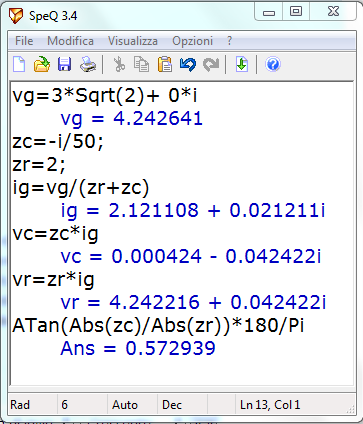The image size is (363, 424).
Task: Click Ln 13, Col 1 in status bar
Action: [270, 405]
